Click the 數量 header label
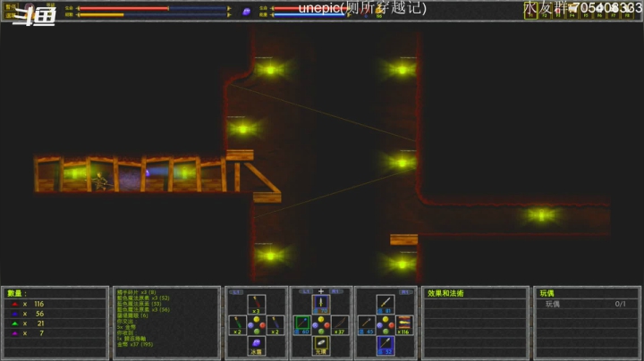Viewport: 644px width, 361px height. click(x=17, y=293)
